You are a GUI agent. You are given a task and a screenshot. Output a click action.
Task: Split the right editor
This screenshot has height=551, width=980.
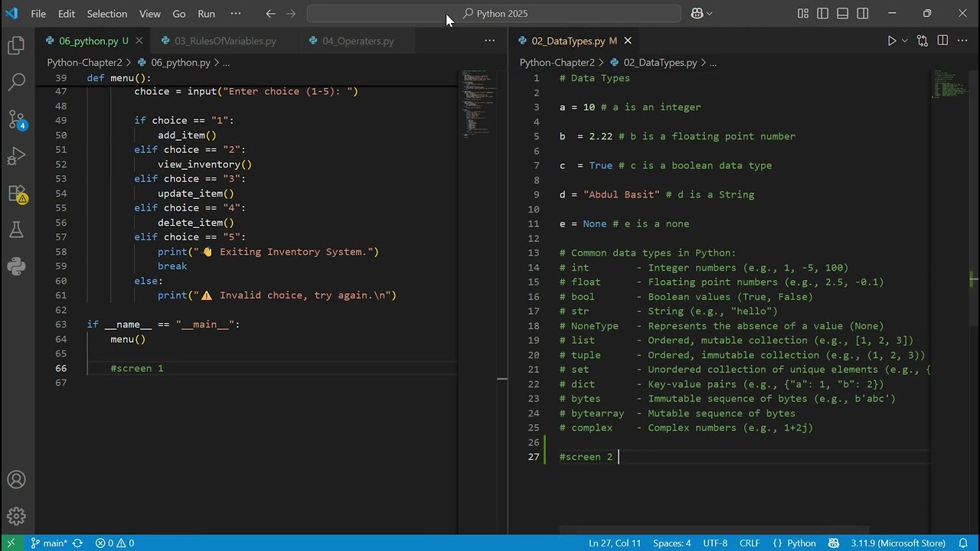(942, 41)
